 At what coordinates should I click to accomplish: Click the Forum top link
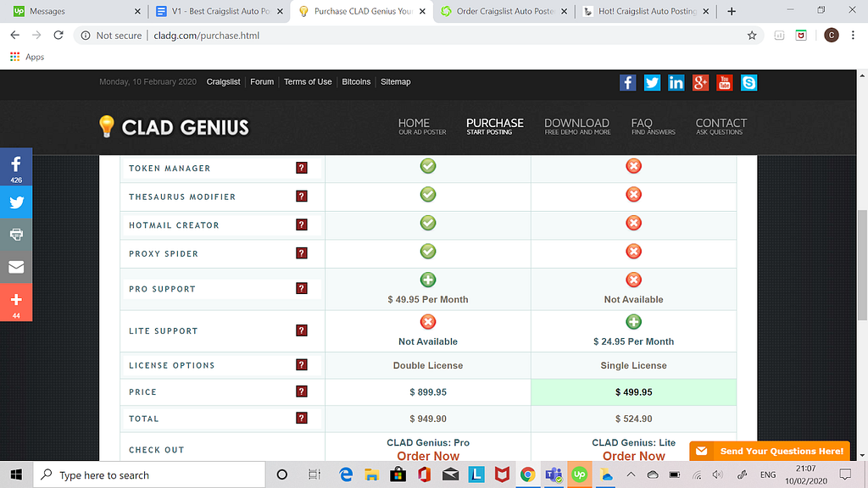coord(262,82)
